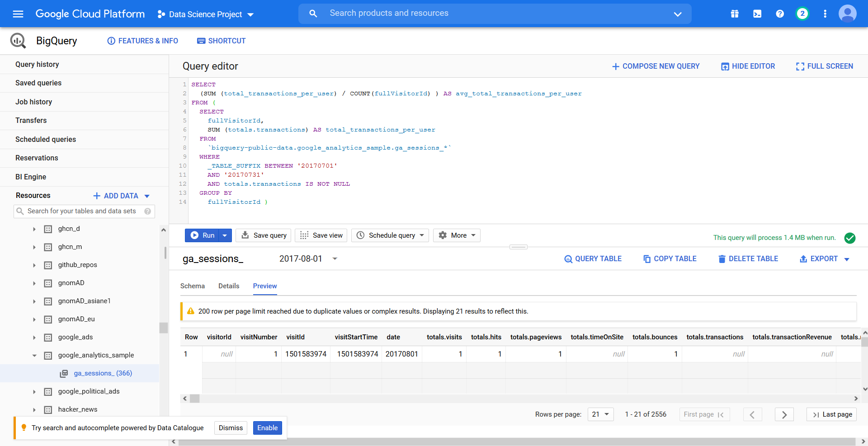
Task: Open notifications badge showing 2
Action: [802, 14]
